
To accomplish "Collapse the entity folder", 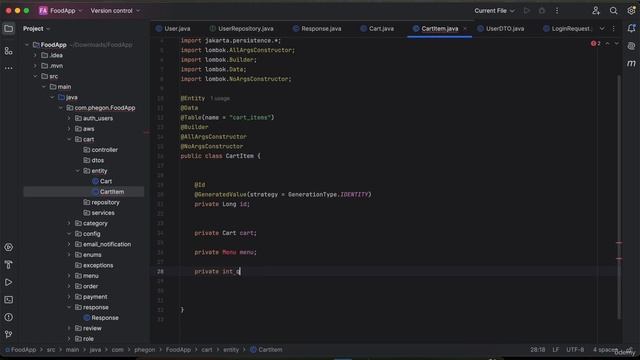I will pyautogui.click(x=78, y=171).
